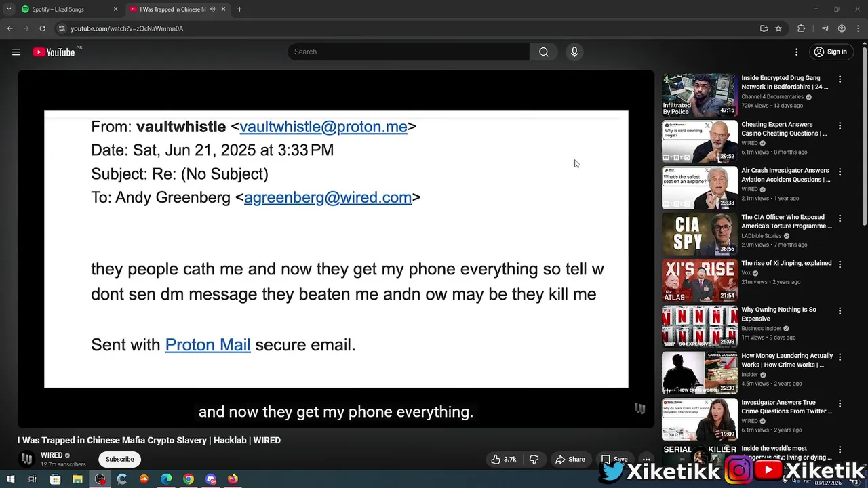The height and width of the screenshot is (488, 868).
Task: Like the video with thumbs-up 3.7k
Action: [504, 459]
